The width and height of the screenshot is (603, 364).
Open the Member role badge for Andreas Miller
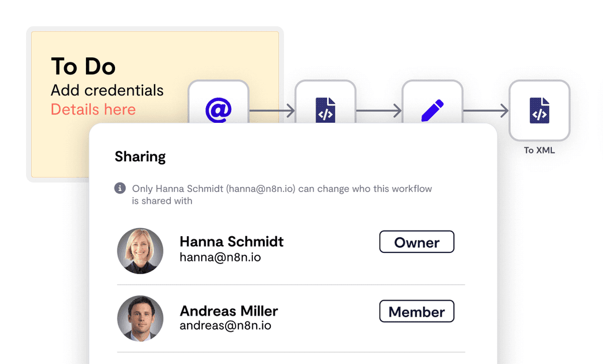coord(417,312)
